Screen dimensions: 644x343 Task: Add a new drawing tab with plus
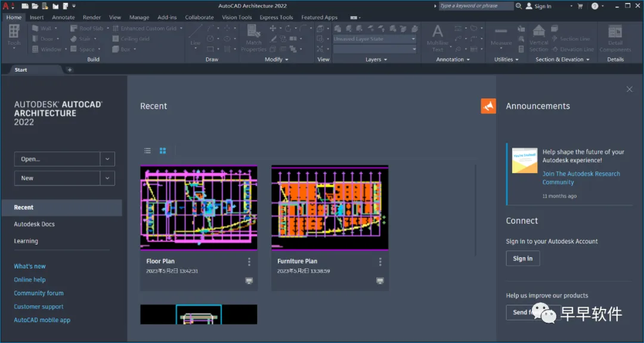pos(69,70)
